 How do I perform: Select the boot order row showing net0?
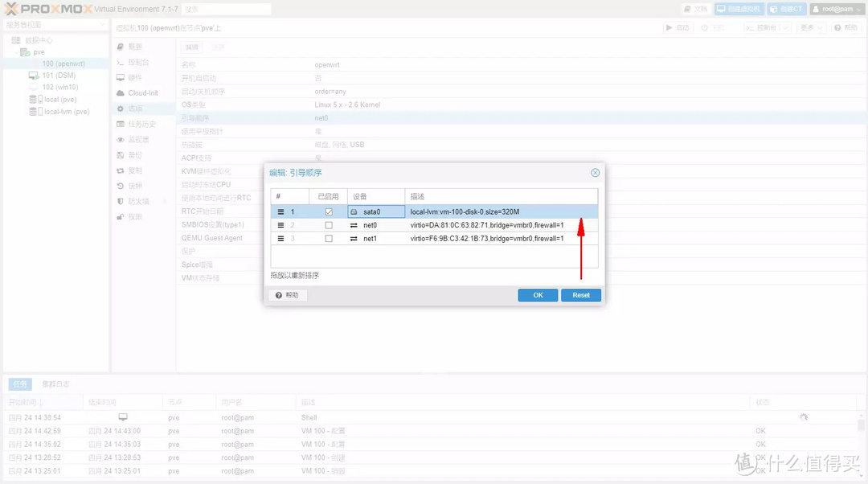[522, 118]
